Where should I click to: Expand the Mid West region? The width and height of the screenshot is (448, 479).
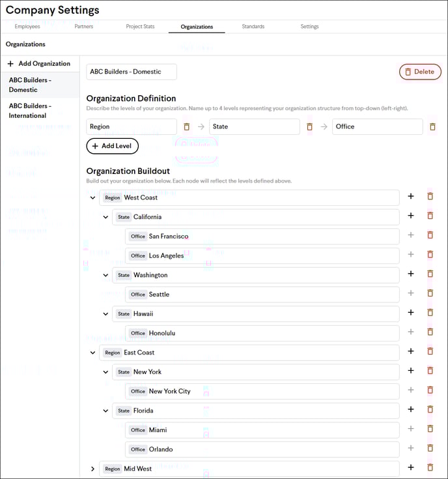pos(92,469)
